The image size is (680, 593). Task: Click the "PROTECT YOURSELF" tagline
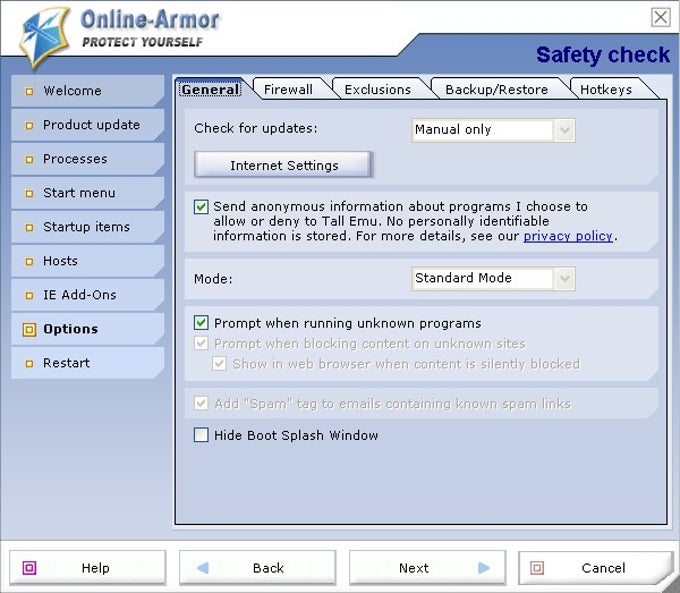pyautogui.click(x=142, y=42)
